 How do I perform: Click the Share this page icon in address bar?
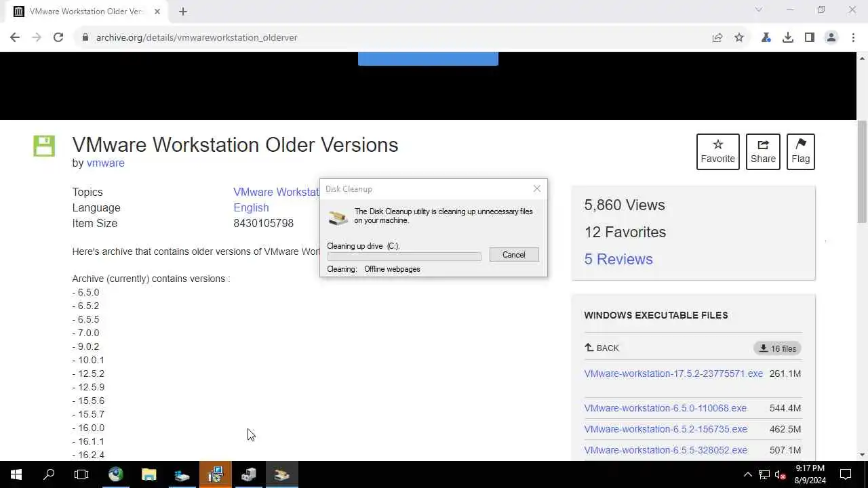point(717,37)
